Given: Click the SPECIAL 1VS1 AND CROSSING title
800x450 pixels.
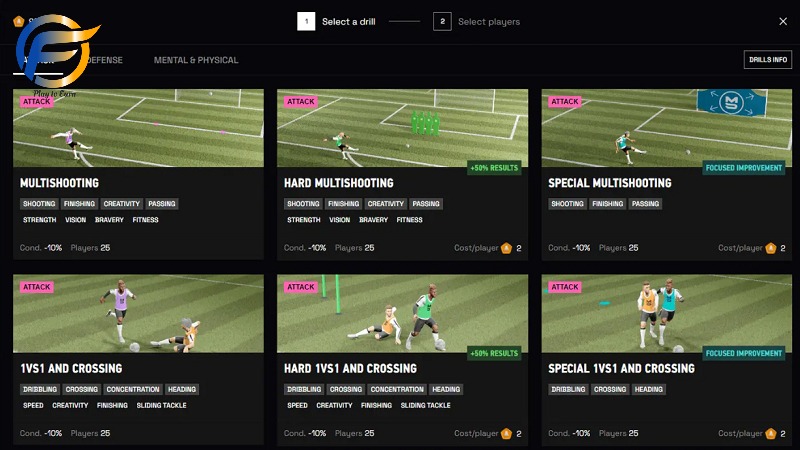Looking at the screenshot, I should (621, 368).
